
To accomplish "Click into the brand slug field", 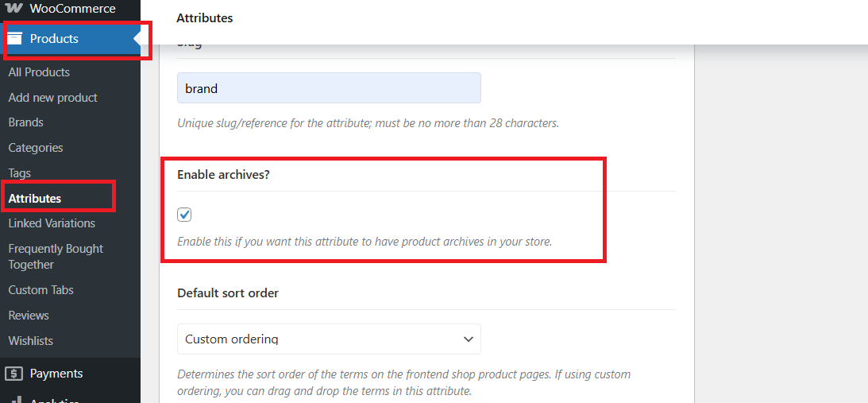I will pyautogui.click(x=329, y=87).
